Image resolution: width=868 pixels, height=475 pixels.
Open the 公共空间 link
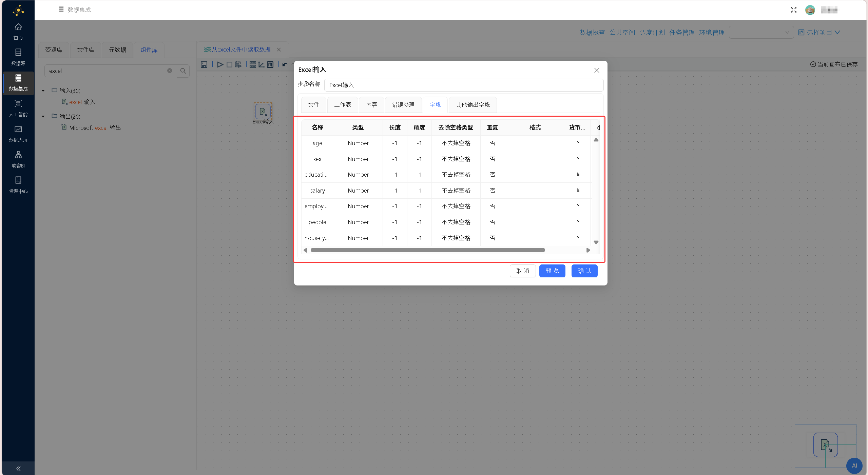(x=622, y=32)
